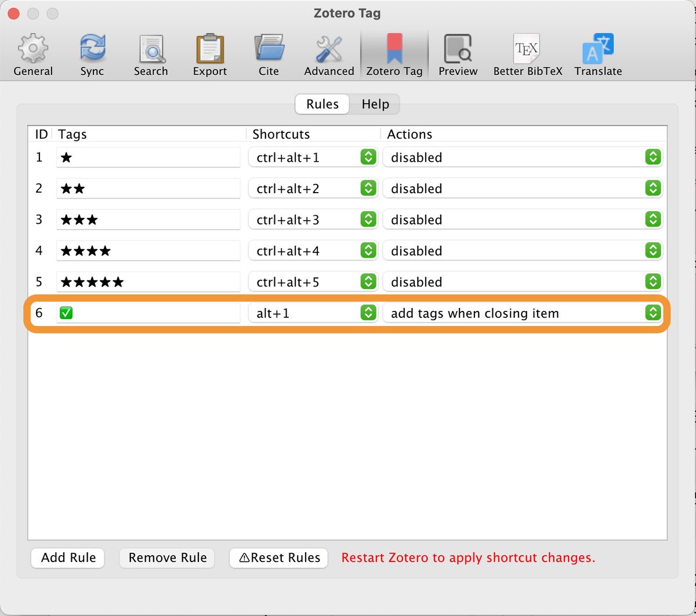Screen dimensions: 696x616
Task: Click the one-star tag field
Action: 148,157
